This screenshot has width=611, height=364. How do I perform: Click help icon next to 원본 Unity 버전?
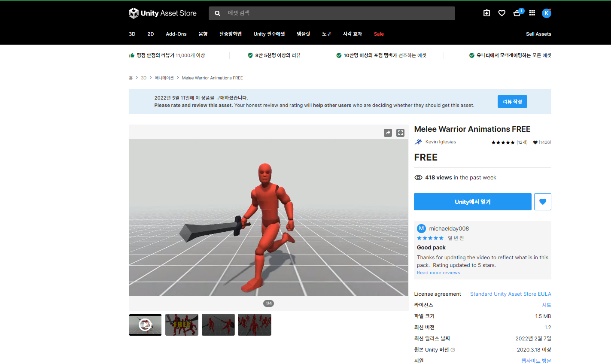453,350
